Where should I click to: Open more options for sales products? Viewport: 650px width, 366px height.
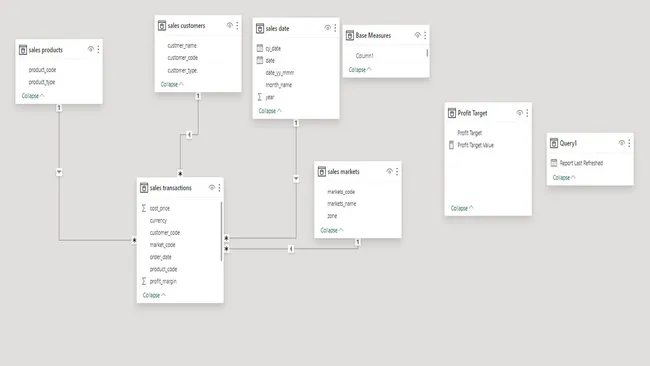(x=98, y=49)
